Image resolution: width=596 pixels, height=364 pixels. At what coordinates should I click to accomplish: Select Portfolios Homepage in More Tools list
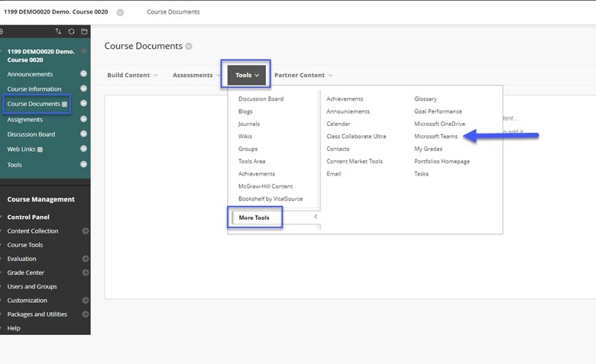tap(442, 161)
